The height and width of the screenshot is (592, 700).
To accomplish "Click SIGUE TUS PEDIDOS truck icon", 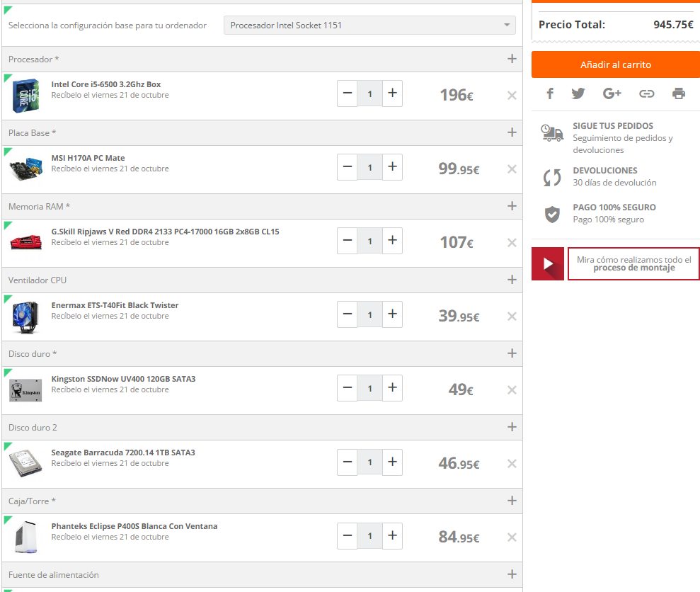I will click(x=552, y=132).
